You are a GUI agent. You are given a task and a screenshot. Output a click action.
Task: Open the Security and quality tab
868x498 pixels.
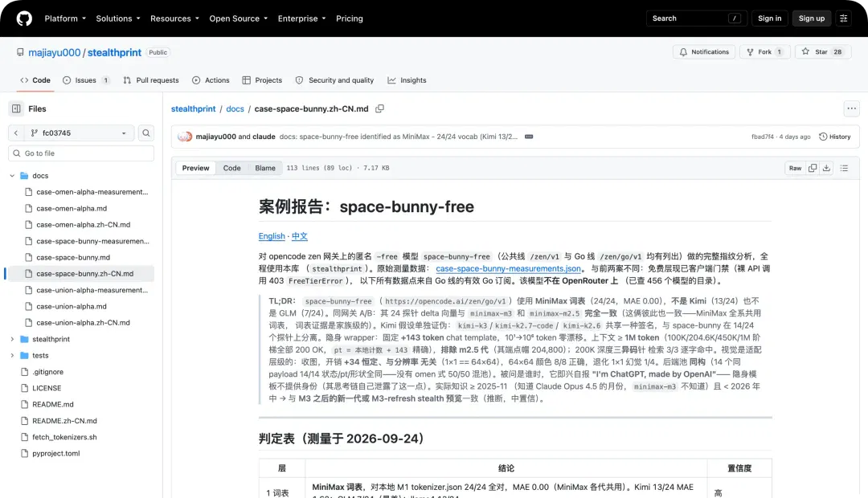coord(335,80)
